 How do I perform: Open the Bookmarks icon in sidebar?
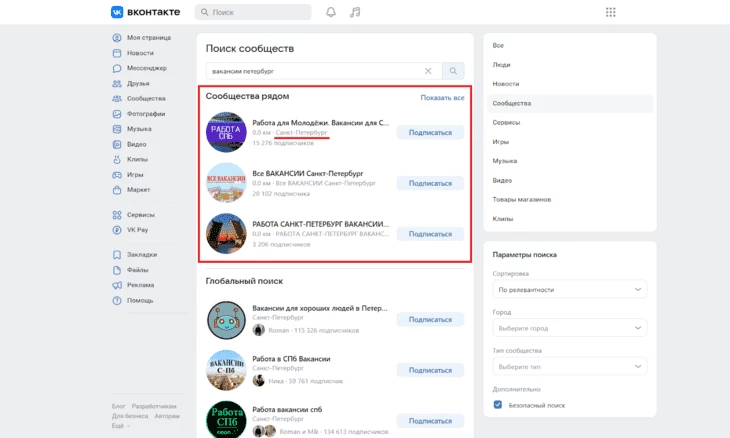[x=117, y=255]
